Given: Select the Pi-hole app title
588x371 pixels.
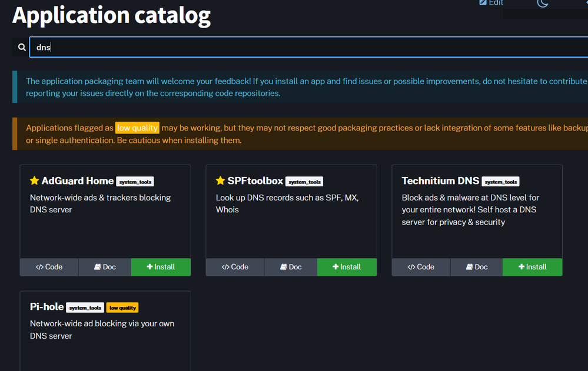Looking at the screenshot, I should pyautogui.click(x=46, y=306).
